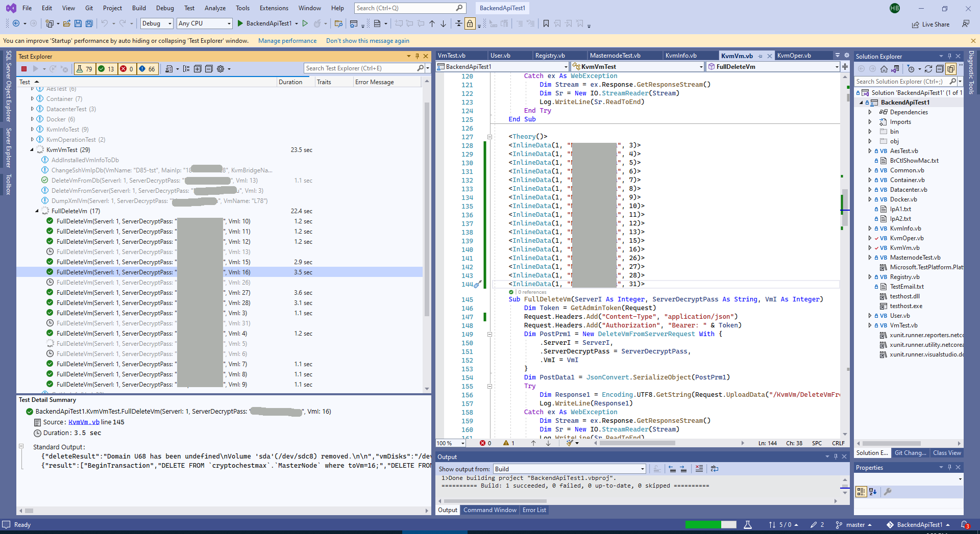Collapse the FullDeleteVm test group
980x534 pixels.
pos(37,211)
